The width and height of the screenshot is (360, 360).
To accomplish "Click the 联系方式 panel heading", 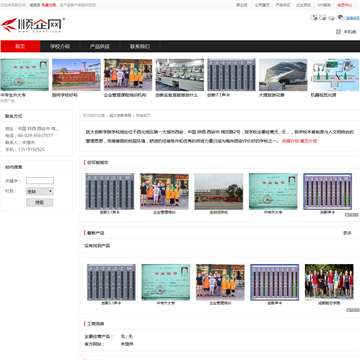I will pos(14,116).
